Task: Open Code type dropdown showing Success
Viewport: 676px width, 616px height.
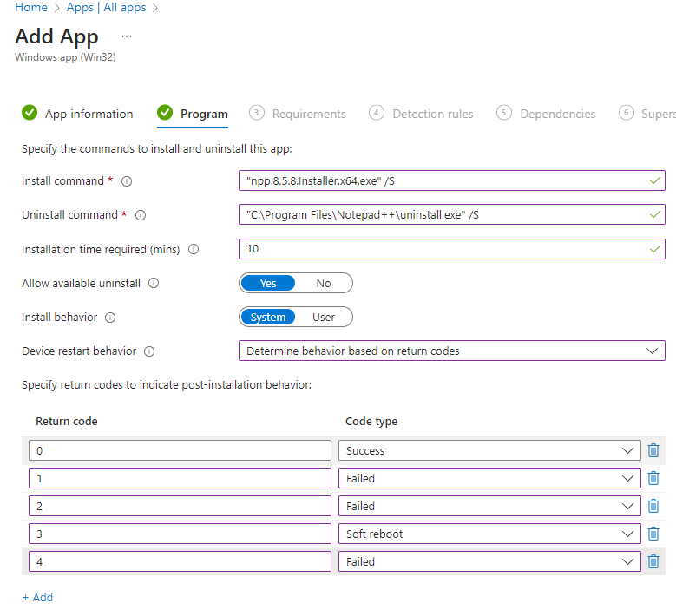Action: [490, 450]
